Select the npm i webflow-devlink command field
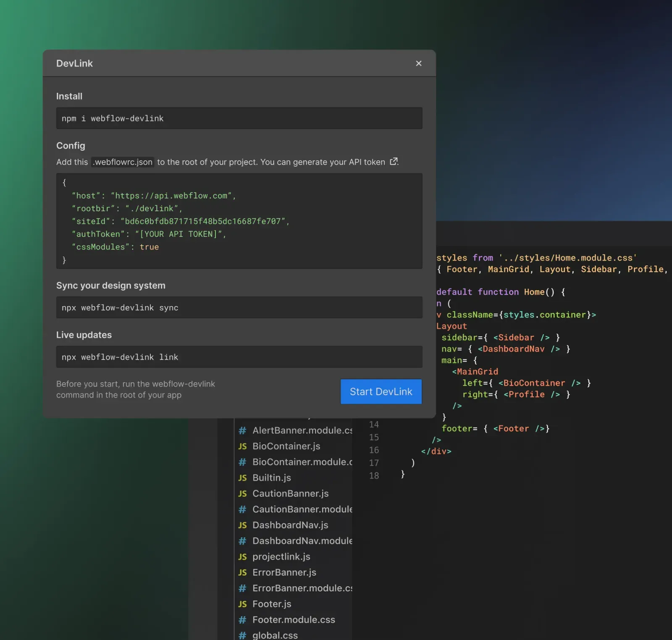Screen dimensions: 672x640 pos(239,118)
